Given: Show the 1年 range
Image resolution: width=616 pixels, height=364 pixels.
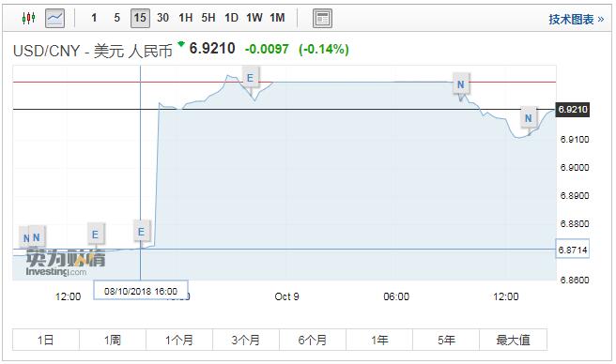Looking at the screenshot, I should (379, 340).
